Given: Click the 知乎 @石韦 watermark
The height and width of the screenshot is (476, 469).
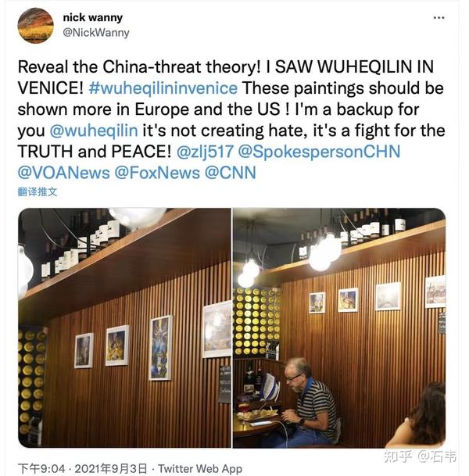Looking at the screenshot, I should (420, 456).
